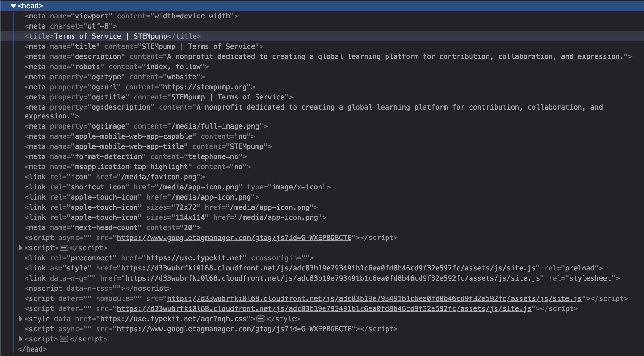Image resolution: width=644 pixels, height=356 pixels.
Task: Click the 'website' og:type content value
Action: [x=182, y=77]
